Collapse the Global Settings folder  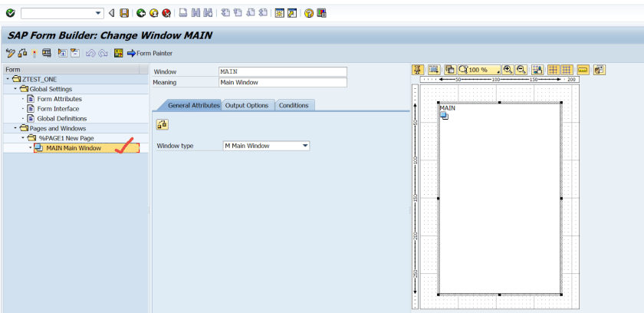click(x=15, y=89)
